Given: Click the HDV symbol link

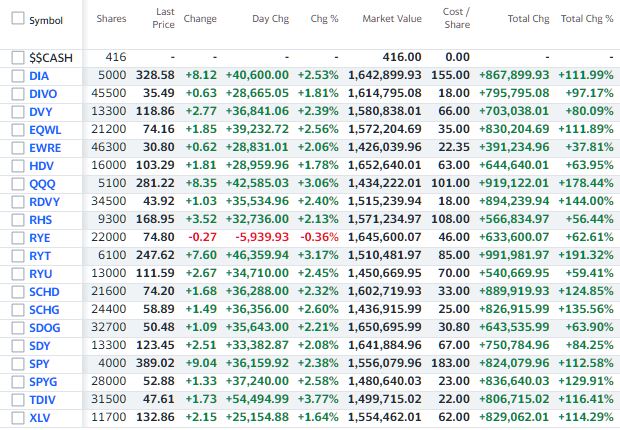Looking at the screenshot, I should tap(43, 165).
